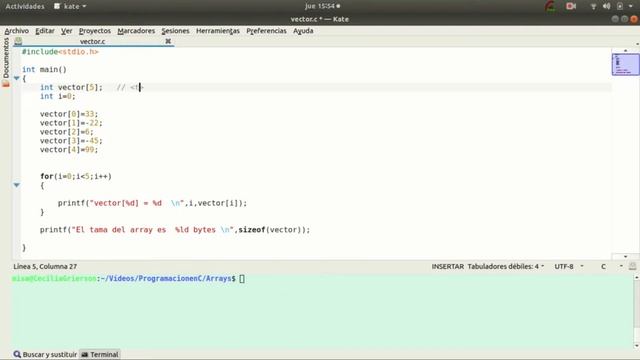Image resolution: width=640 pixels, height=360 pixels.
Task: Click the vector[4]=99; line
Action: 69,150
